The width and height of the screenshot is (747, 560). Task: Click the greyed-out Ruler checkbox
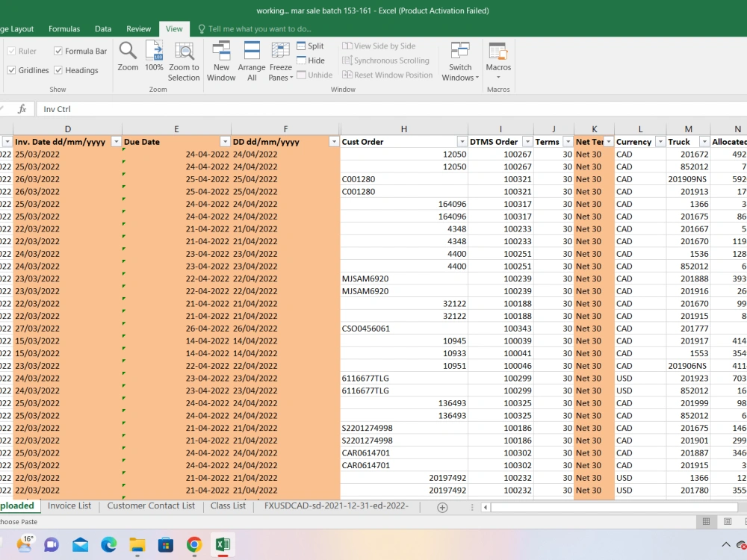tap(11, 51)
